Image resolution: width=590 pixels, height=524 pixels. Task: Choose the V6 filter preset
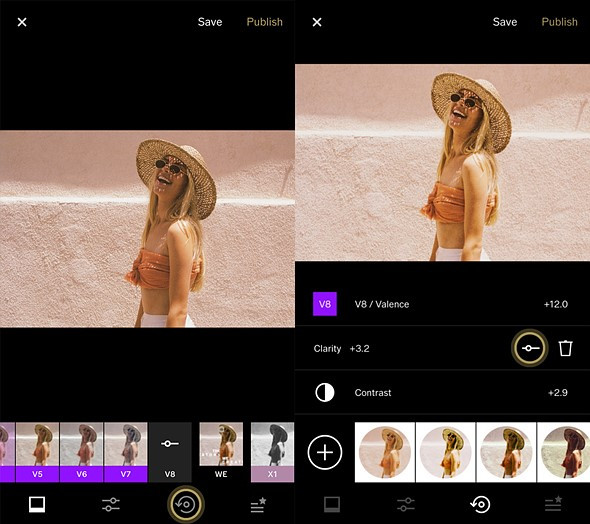(x=81, y=452)
